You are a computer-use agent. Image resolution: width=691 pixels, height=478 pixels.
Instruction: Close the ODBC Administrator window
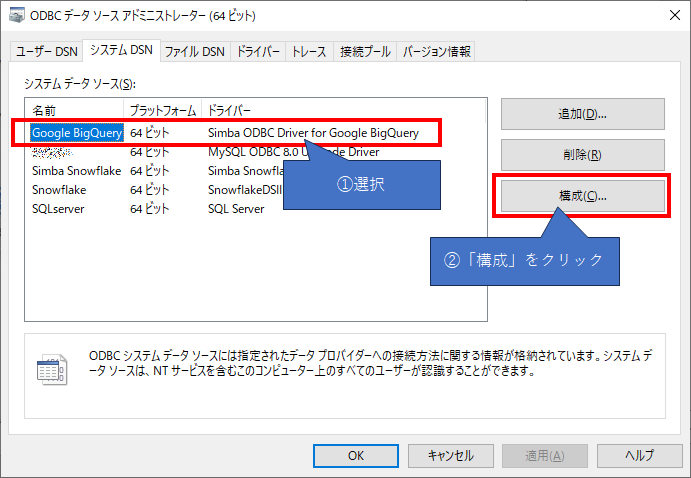click(x=667, y=17)
